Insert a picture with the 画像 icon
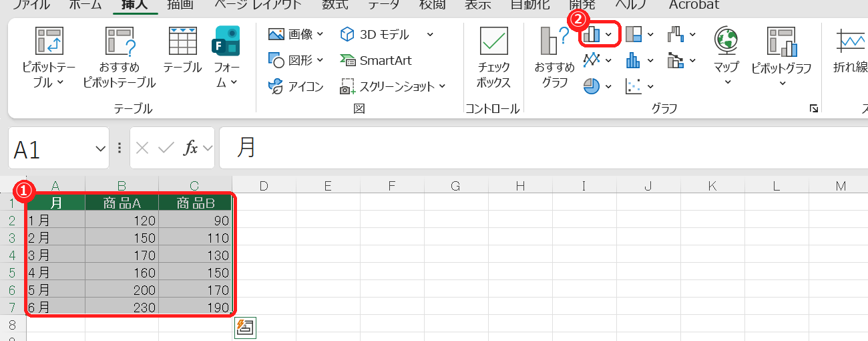868x341 pixels. [x=276, y=34]
